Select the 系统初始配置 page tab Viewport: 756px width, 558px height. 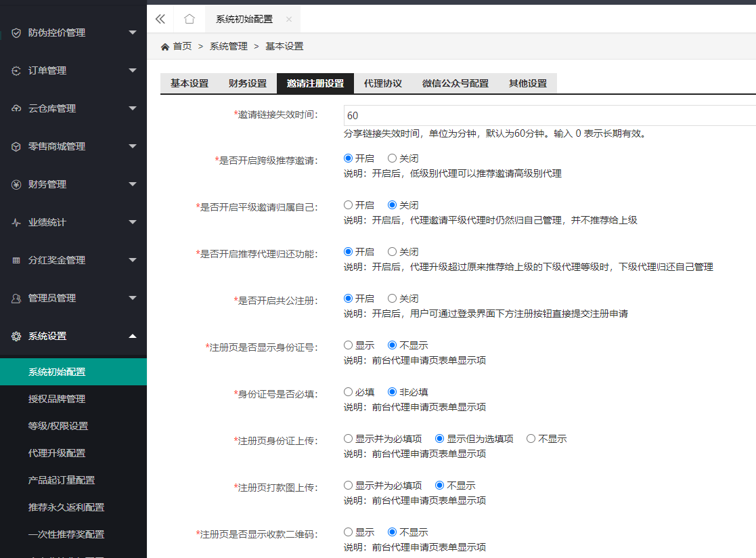click(244, 19)
